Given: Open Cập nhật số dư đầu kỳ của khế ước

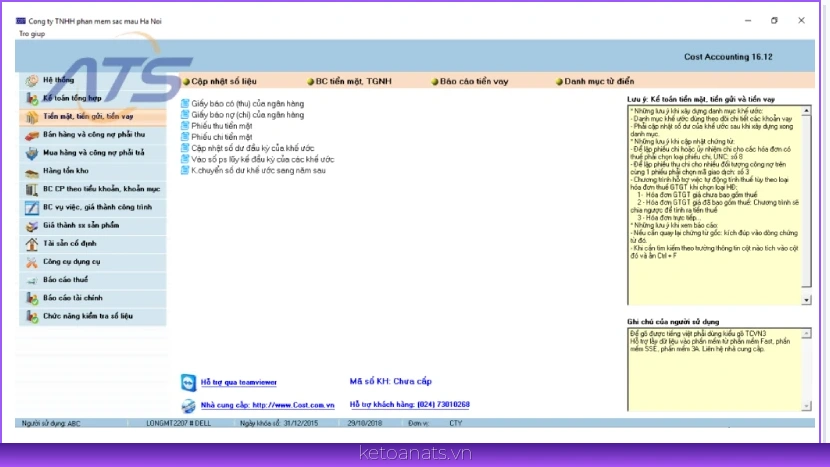Looking at the screenshot, I should (x=252, y=148).
